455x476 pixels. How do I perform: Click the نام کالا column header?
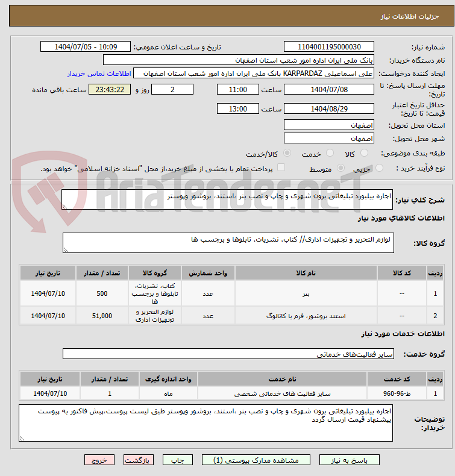pyautogui.click(x=306, y=273)
